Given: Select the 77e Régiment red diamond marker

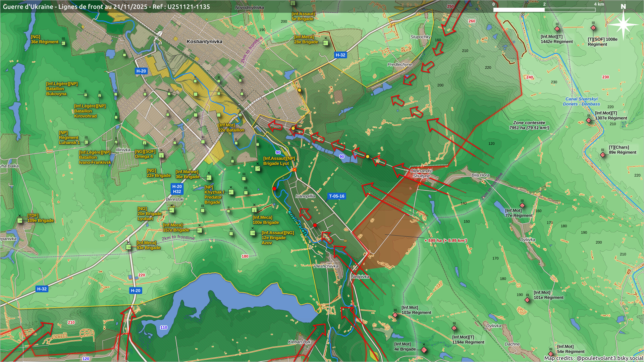Looking at the screenshot, I should pyautogui.click(x=522, y=205).
